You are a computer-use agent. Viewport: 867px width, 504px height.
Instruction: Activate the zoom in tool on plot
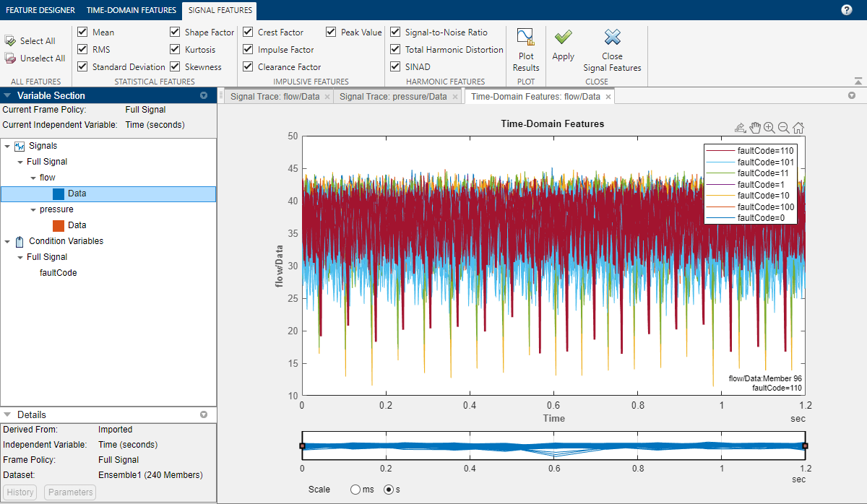(x=769, y=128)
